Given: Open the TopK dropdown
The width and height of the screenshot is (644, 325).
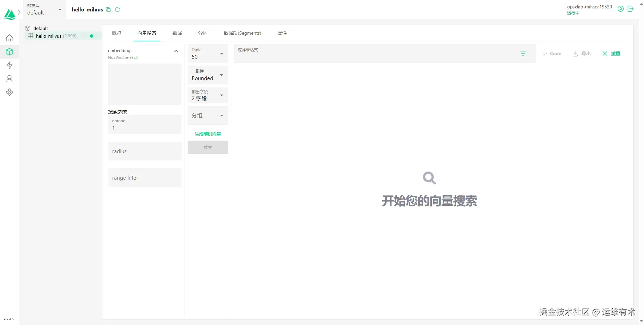Looking at the screenshot, I should click(x=221, y=53).
